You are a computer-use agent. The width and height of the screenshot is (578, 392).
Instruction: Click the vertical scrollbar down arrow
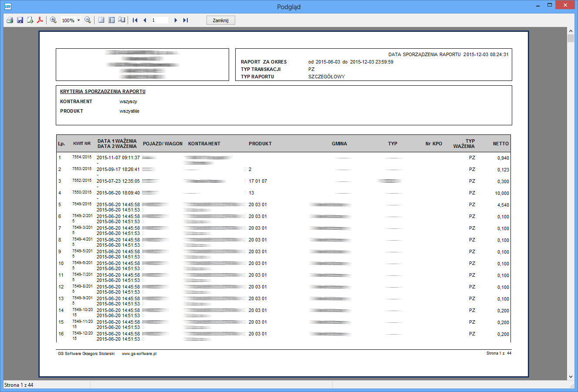[x=571, y=377]
